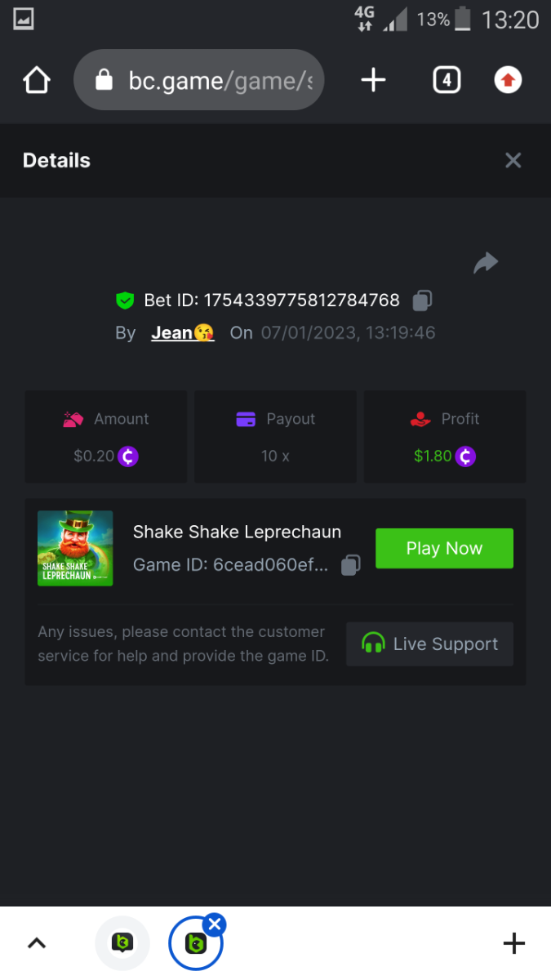The image size is (551, 980).
Task: Contact Live Support
Action: tap(429, 644)
